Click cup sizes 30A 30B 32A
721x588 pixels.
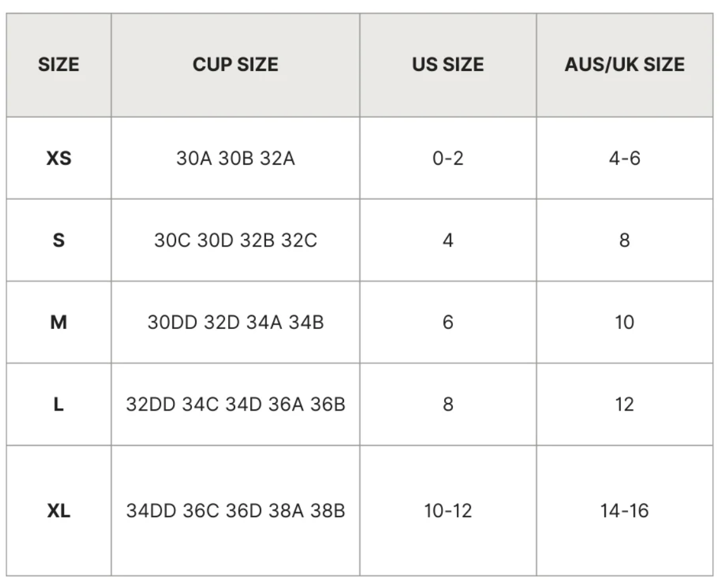pyautogui.click(x=235, y=158)
